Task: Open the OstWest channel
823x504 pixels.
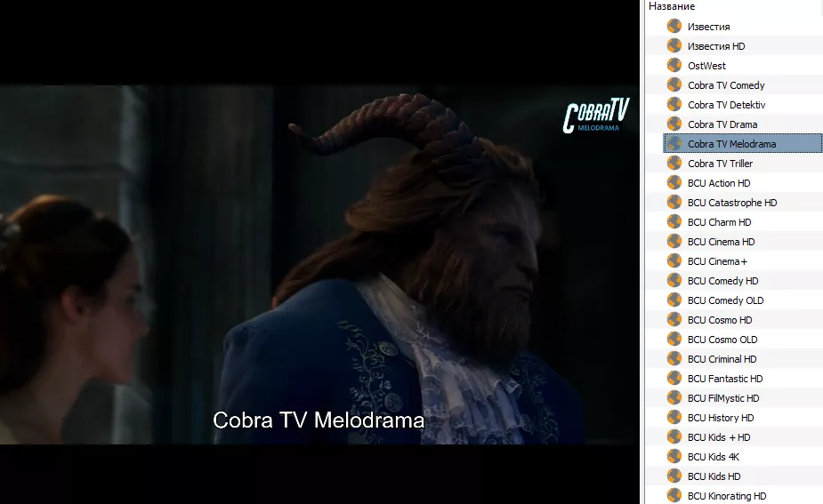Action: (706, 66)
